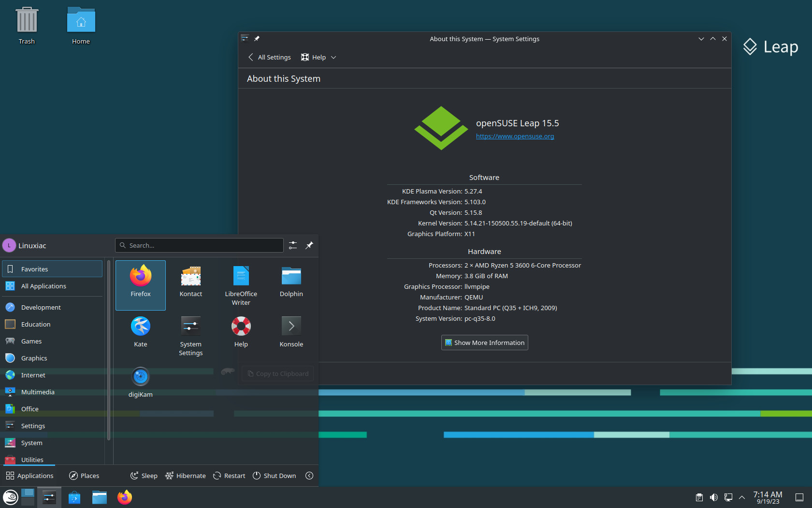Screen dimensions: 812x508
Task: Open Discover software center from taskbar
Action: (74, 497)
